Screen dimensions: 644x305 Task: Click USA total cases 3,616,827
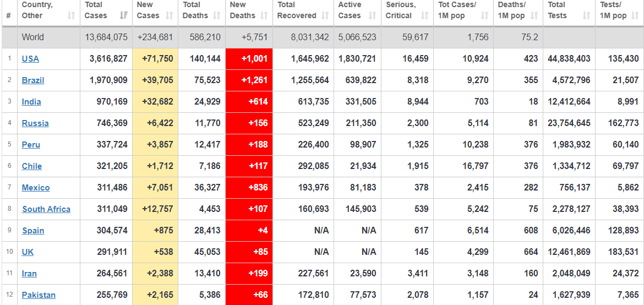[x=108, y=59]
